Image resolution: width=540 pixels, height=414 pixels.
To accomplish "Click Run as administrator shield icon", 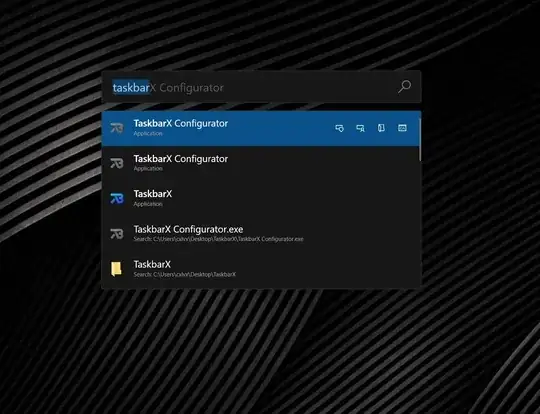I will 339,128.
